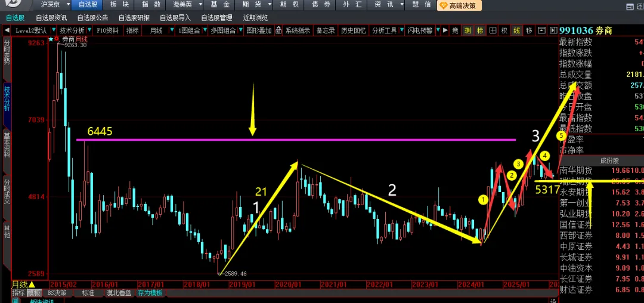This screenshot has height=303, width=644.
Task: Expand the 港美英 menu dropdown arrow
Action: tap(200, 5)
